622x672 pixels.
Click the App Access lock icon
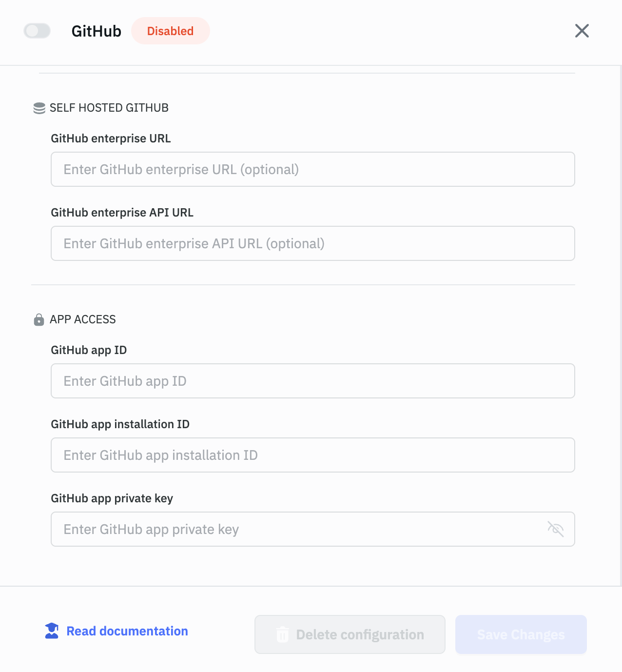pos(39,320)
